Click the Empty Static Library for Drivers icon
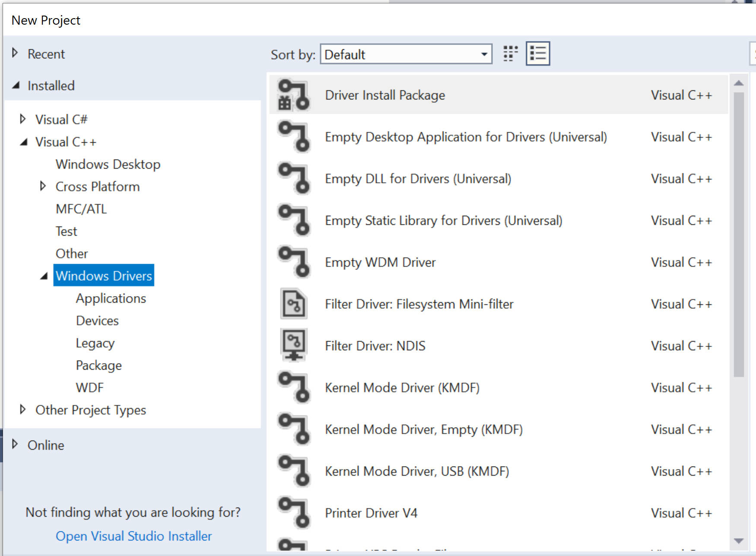 [294, 220]
